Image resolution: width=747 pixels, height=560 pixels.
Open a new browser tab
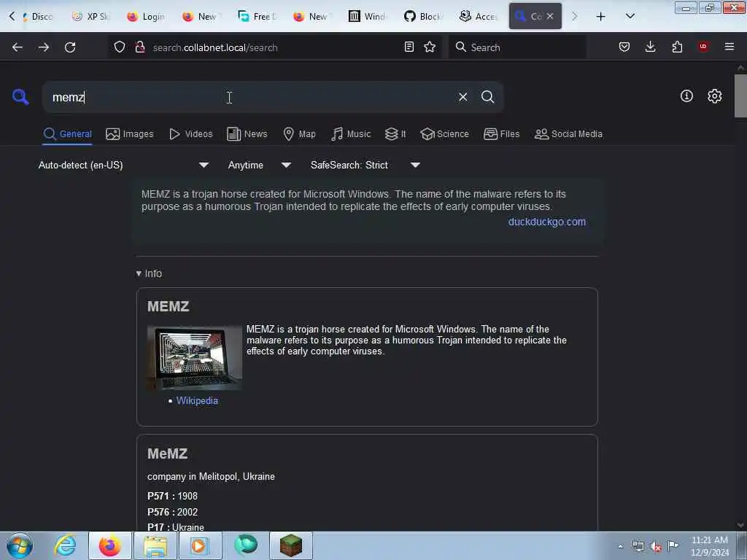(x=601, y=17)
